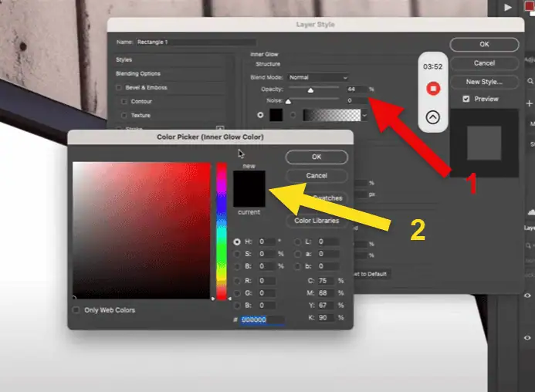This screenshot has width=535, height=392.
Task: Open the Blend Mode dropdown
Action: pyautogui.click(x=317, y=77)
